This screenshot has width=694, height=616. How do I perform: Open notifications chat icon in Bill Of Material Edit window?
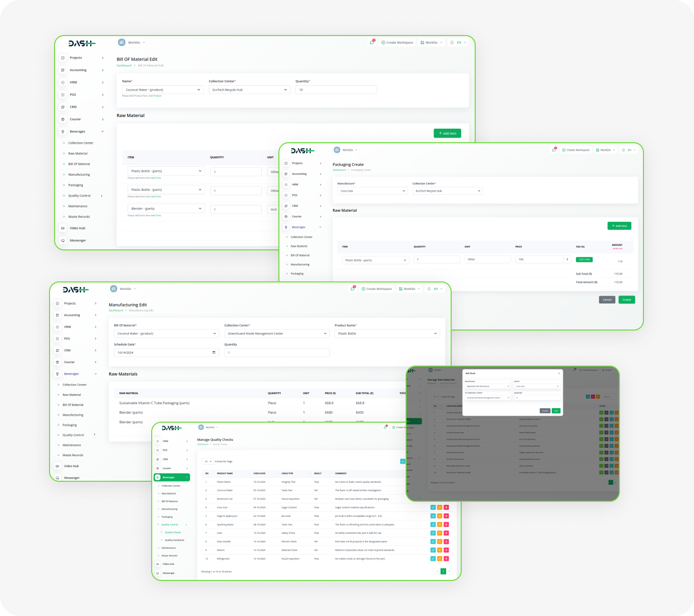pos(372,43)
